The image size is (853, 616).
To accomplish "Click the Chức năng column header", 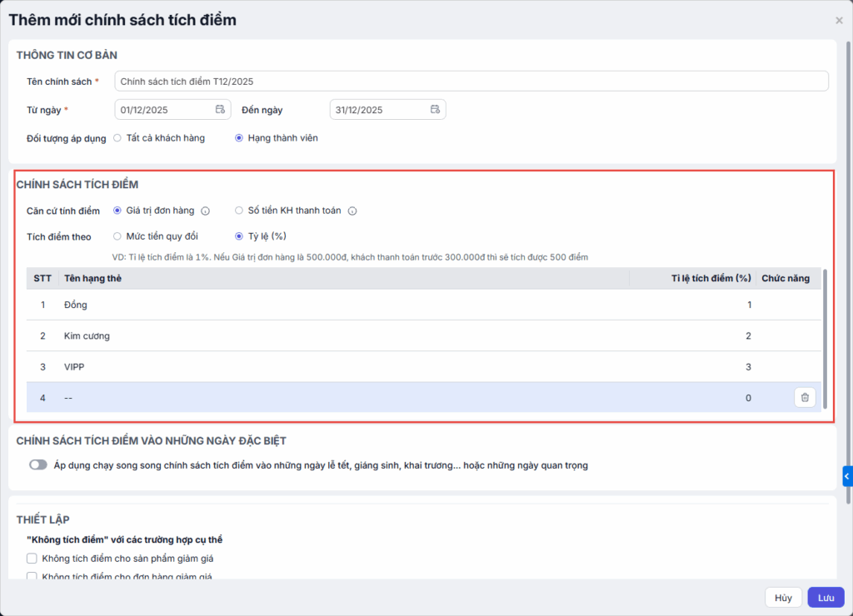I will [x=785, y=278].
